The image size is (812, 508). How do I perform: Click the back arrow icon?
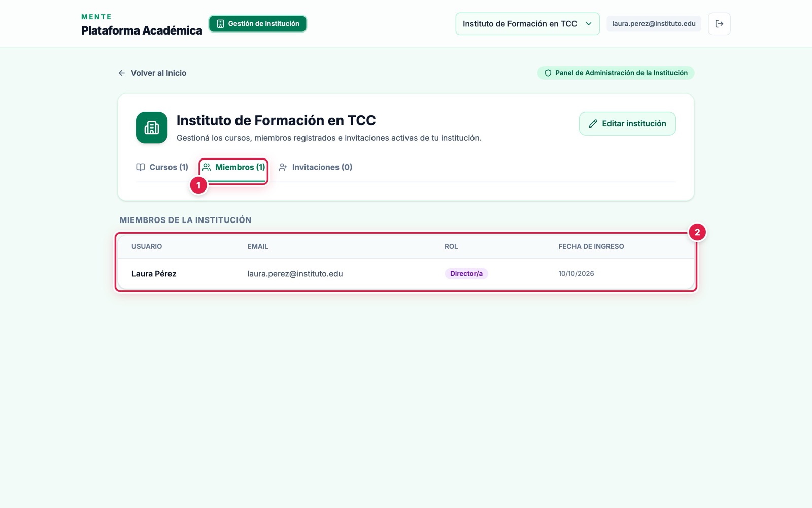[122, 73]
